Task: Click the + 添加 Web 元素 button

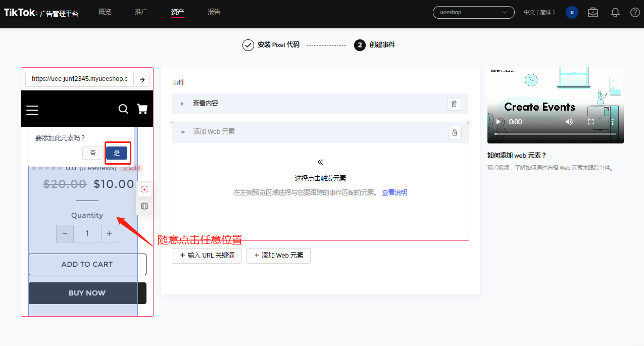Action: pyautogui.click(x=278, y=256)
